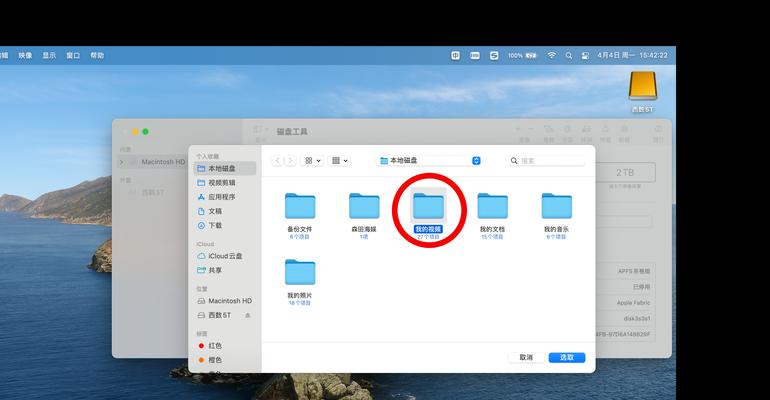
Task: Click the battery 100% status icon
Action: (x=522, y=55)
